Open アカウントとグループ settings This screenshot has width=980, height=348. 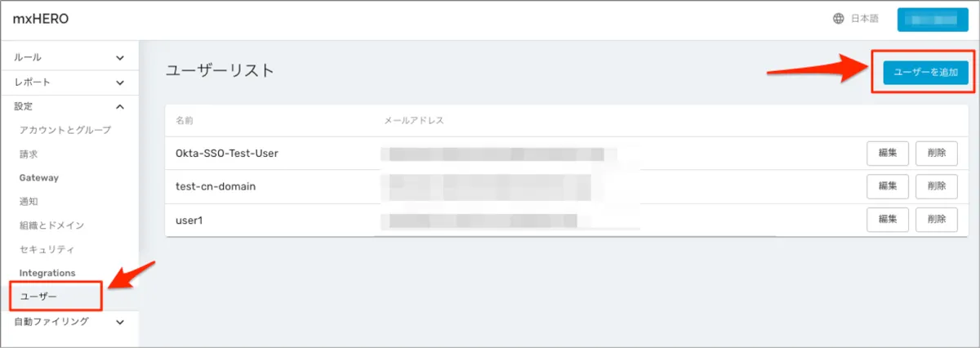(x=65, y=130)
